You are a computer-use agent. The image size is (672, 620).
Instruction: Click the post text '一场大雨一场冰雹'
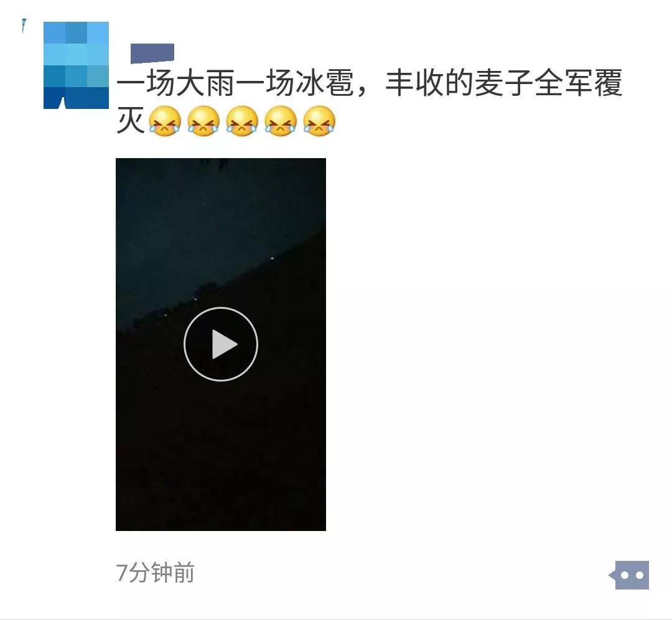[x=235, y=83]
